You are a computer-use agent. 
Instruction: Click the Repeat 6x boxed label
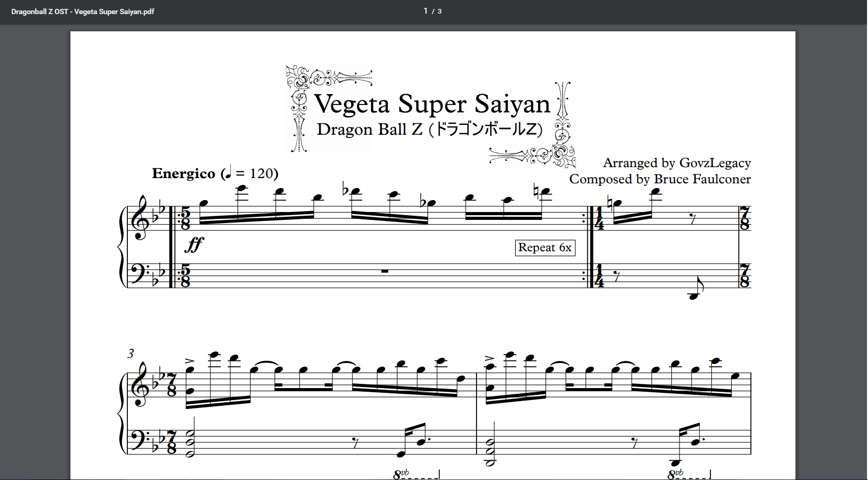pyautogui.click(x=545, y=248)
